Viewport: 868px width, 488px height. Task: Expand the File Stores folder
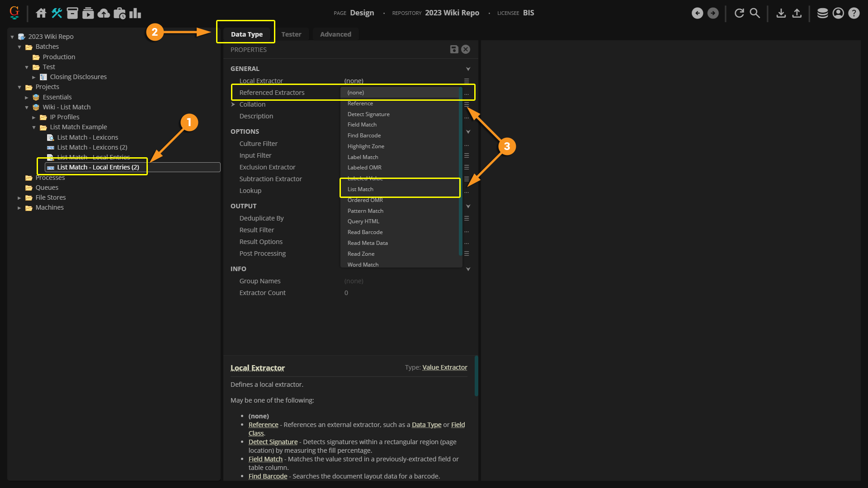click(19, 198)
